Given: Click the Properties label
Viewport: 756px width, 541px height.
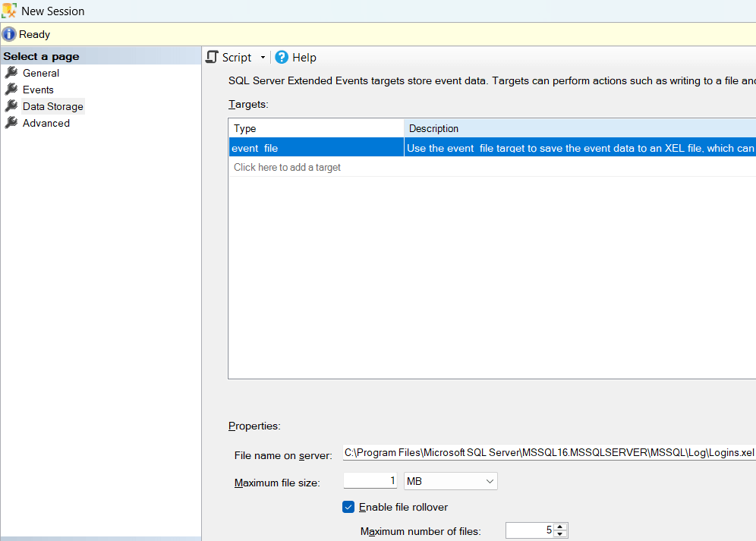Looking at the screenshot, I should (x=254, y=426).
